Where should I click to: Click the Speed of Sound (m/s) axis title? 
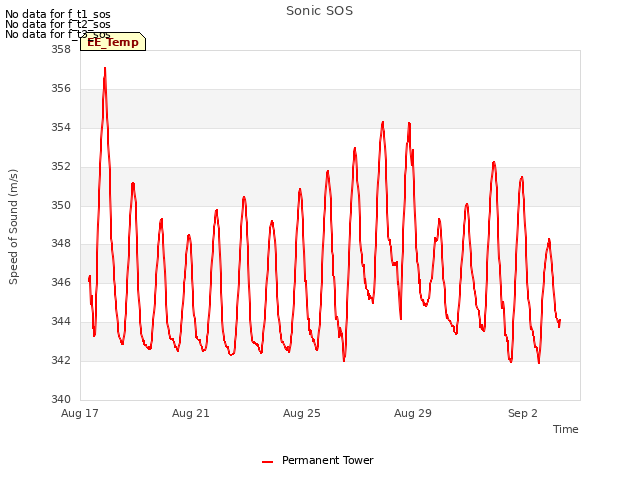13,227
